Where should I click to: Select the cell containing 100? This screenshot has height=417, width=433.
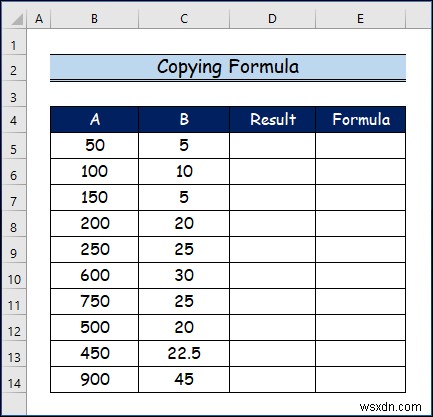pos(94,172)
